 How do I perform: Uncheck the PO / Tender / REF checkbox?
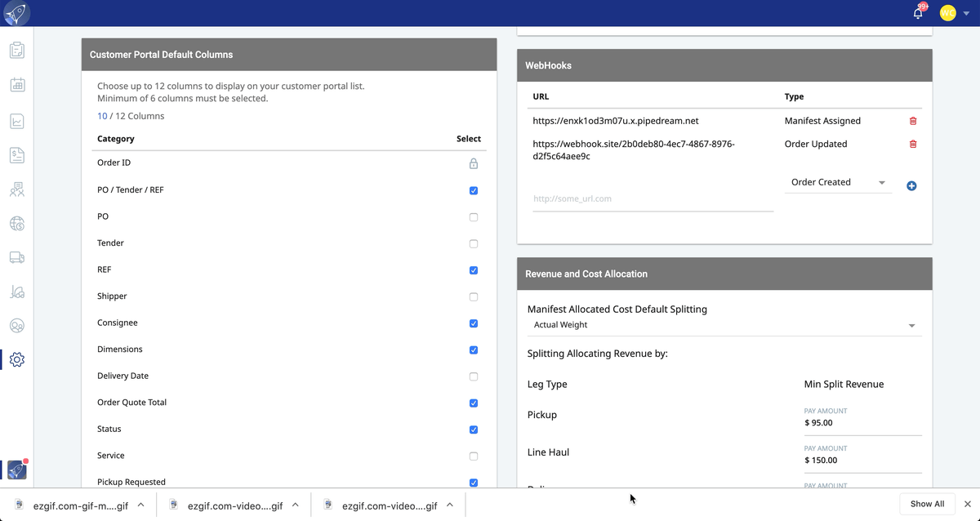474,190
